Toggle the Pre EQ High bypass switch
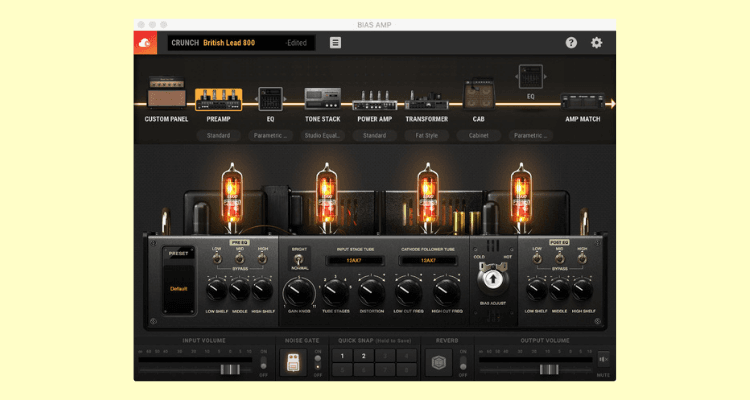The width and height of the screenshot is (750, 400). click(262, 258)
